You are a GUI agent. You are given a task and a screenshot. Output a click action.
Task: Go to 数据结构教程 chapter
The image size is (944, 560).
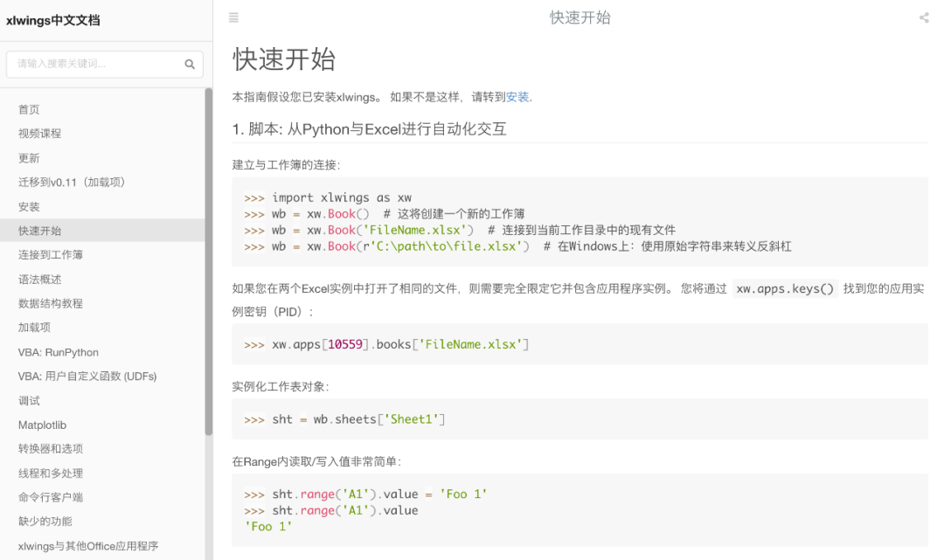tap(51, 304)
